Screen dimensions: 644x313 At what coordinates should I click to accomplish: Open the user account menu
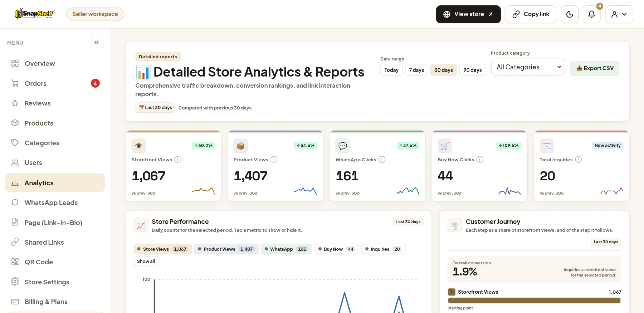point(619,14)
